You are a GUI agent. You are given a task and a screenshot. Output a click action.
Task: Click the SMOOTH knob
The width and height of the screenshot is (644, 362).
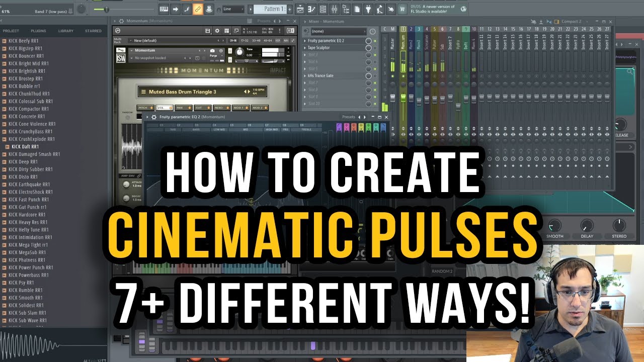554,225
